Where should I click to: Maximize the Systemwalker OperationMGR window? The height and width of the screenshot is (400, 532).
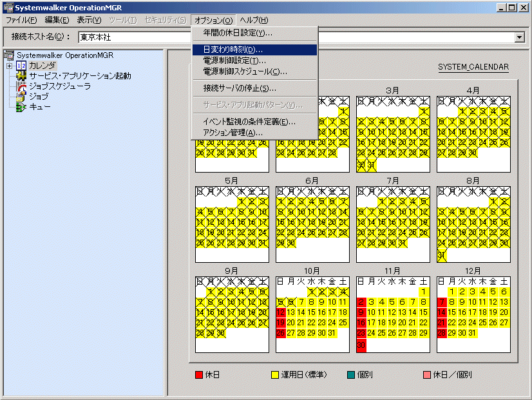coord(511,8)
